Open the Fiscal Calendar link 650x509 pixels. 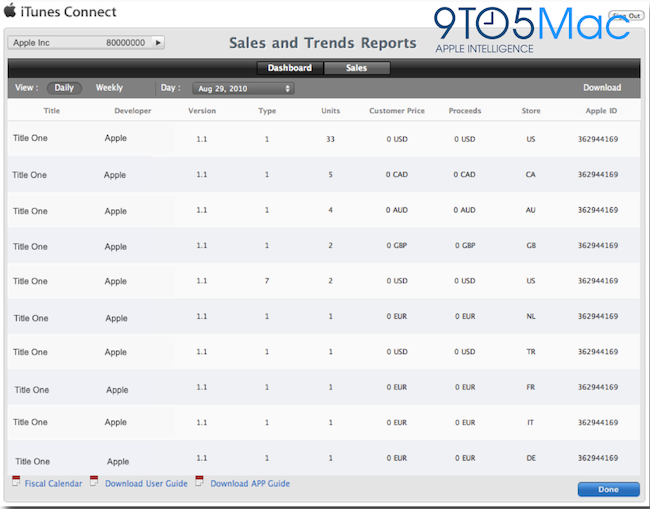[x=53, y=484]
